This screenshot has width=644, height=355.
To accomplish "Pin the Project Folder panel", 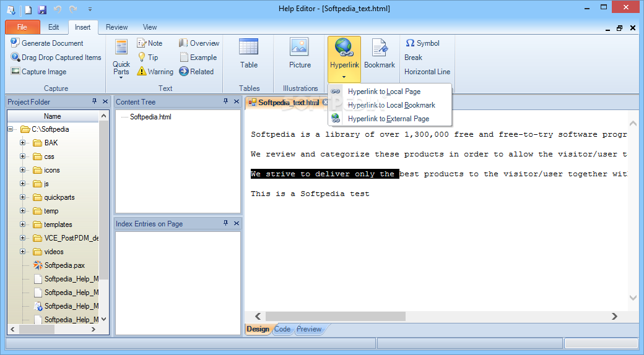I will coord(95,101).
